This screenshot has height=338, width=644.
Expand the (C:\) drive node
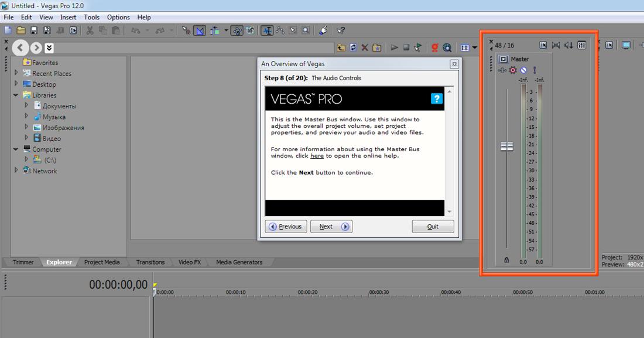click(x=26, y=159)
